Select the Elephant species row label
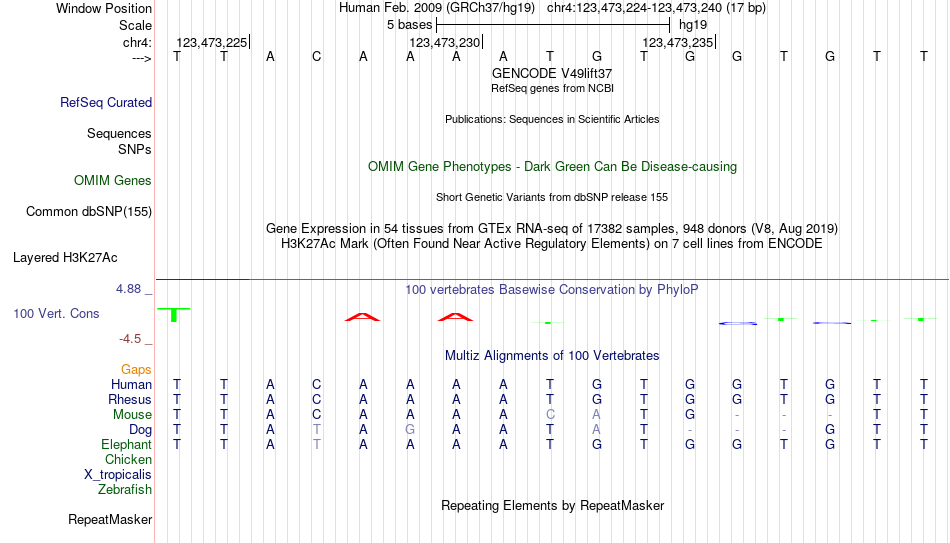Screen dimensions: 950x543 [x=127, y=445]
